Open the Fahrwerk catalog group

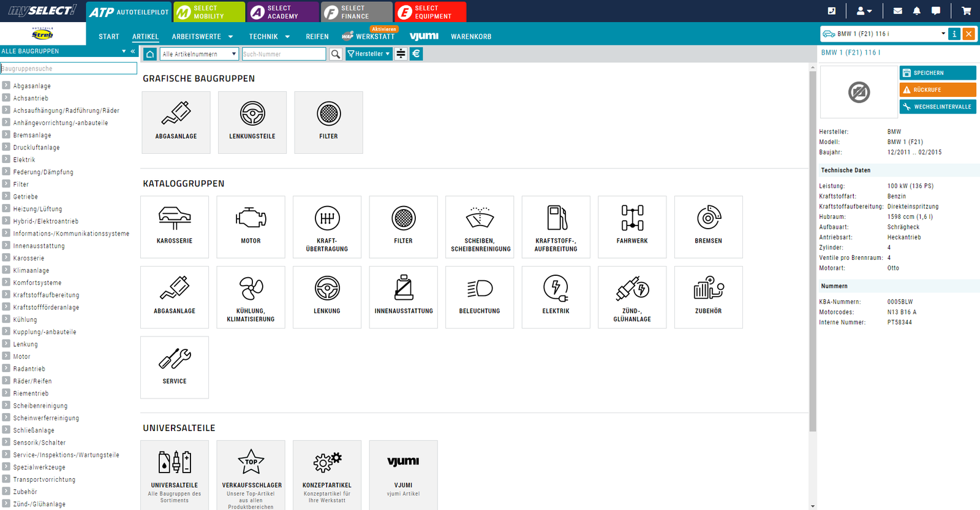click(632, 227)
